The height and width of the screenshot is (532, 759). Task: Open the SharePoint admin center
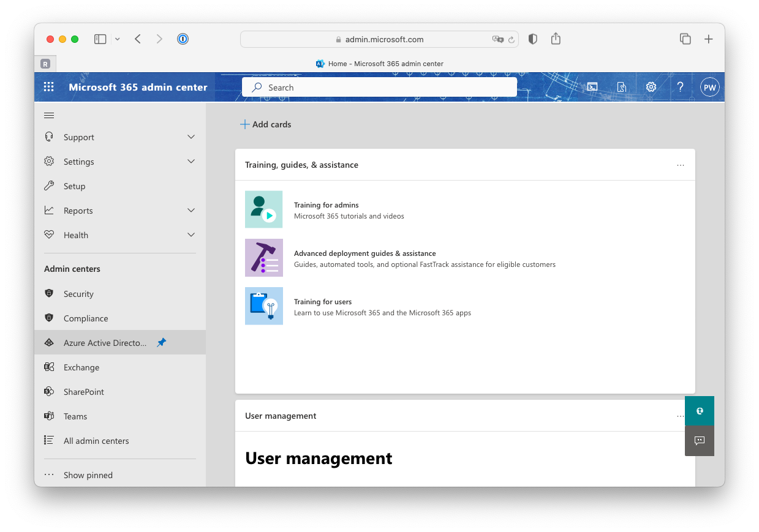(x=120, y=392)
